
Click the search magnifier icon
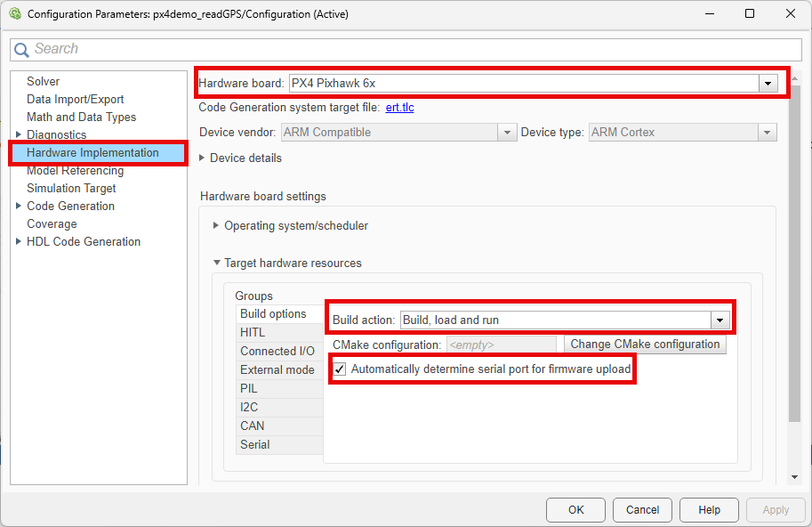21,49
